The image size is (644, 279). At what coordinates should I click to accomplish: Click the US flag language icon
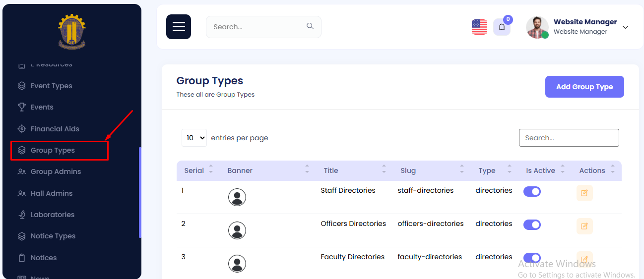479,27
